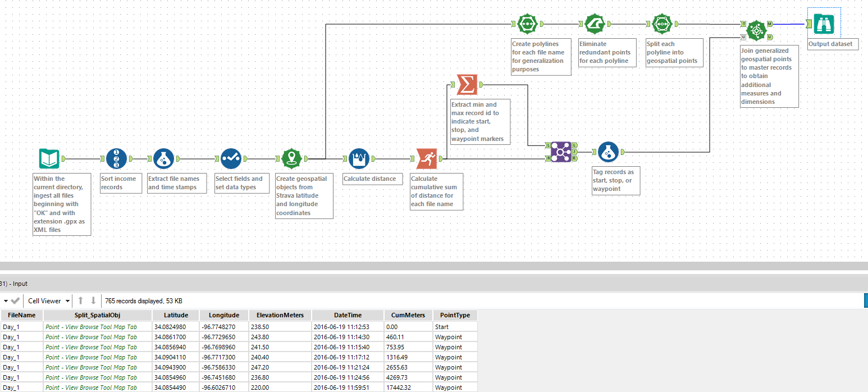Screen dimensions: 868x392
Task: Open the Cell Viewer dropdown
Action: pyautogui.click(x=49, y=301)
